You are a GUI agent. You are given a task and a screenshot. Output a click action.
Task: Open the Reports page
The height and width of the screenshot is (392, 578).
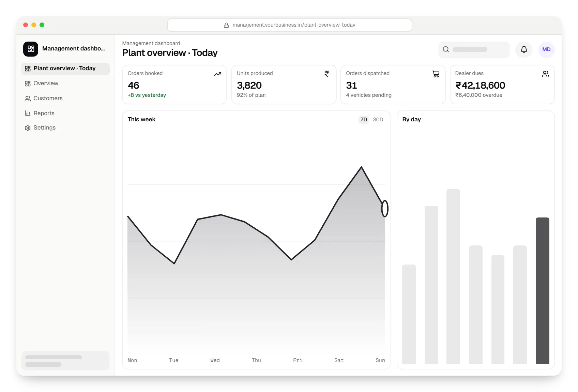coord(65,113)
